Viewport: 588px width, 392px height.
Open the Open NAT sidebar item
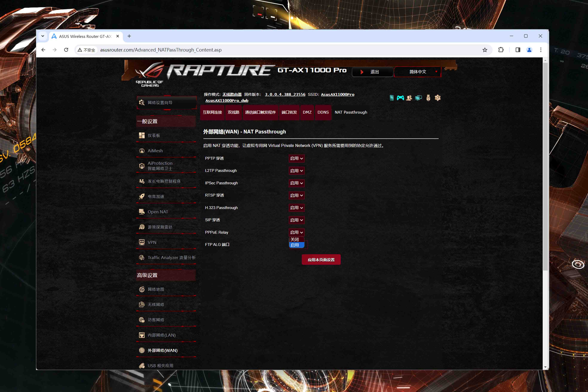click(x=166, y=212)
